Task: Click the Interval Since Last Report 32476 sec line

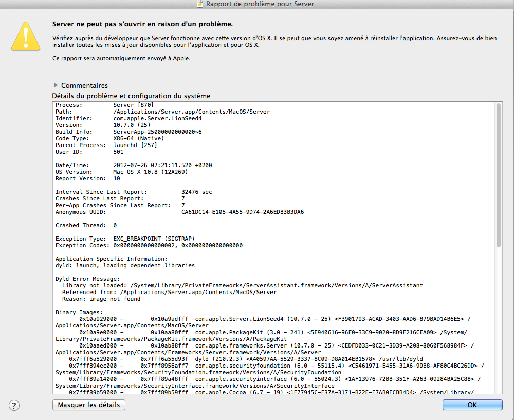Action: 134,192
